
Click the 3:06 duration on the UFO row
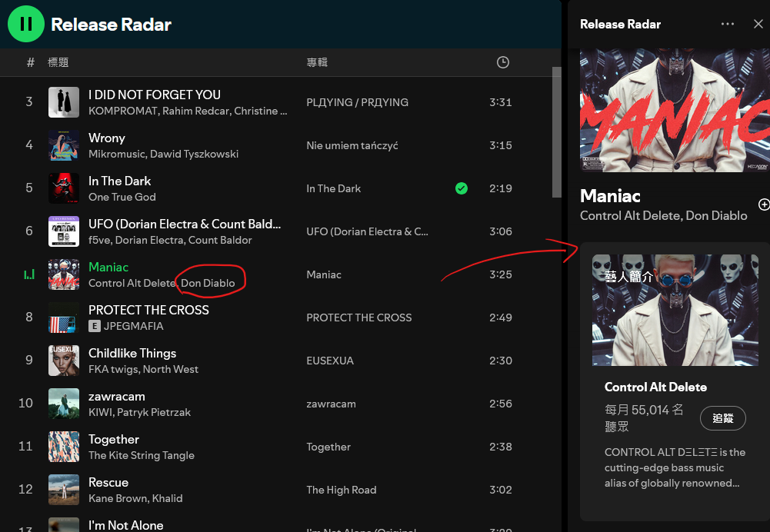(x=501, y=231)
